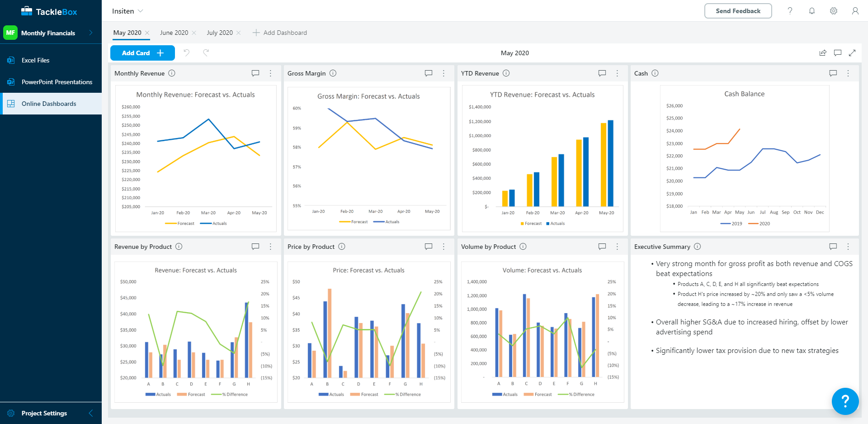Image resolution: width=868 pixels, height=424 pixels.
Task: Open the Gross Margin card options menu
Action: point(444,73)
